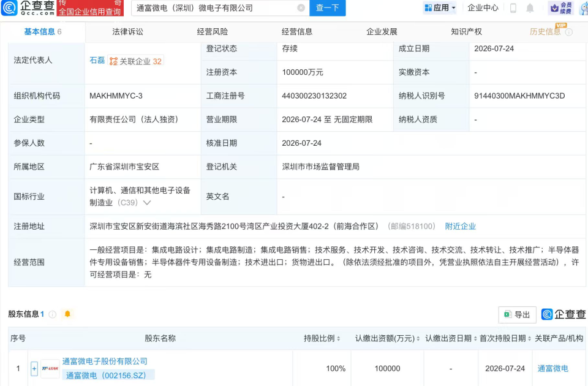Image resolution: width=588 pixels, height=386 pixels.
Task: Click the 全国企业信用查询 red banner
Action: [90, 8]
